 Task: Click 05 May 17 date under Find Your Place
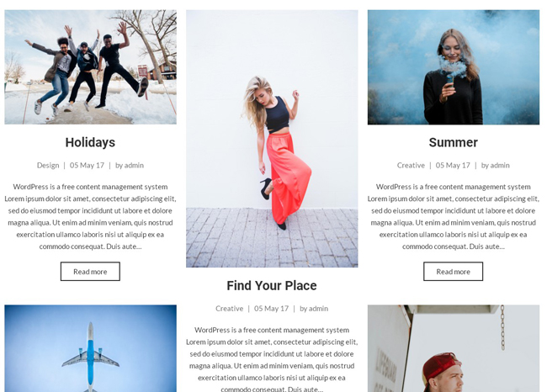[x=272, y=308]
